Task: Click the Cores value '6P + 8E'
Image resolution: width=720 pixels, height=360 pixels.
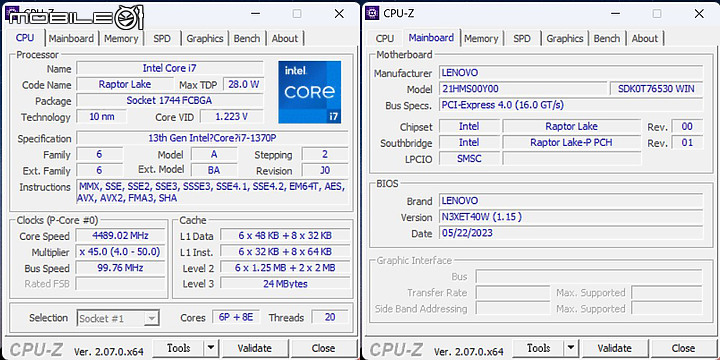Action: pos(236,317)
